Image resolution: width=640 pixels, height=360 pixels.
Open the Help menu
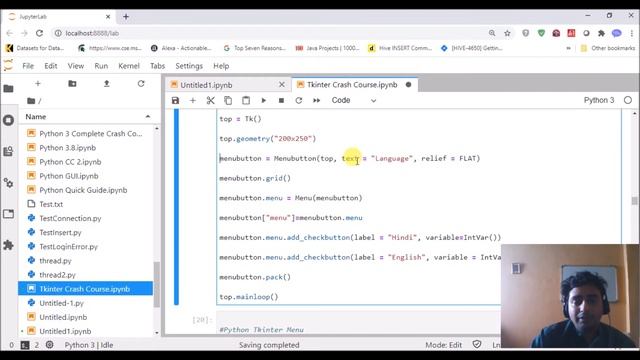pos(221,66)
